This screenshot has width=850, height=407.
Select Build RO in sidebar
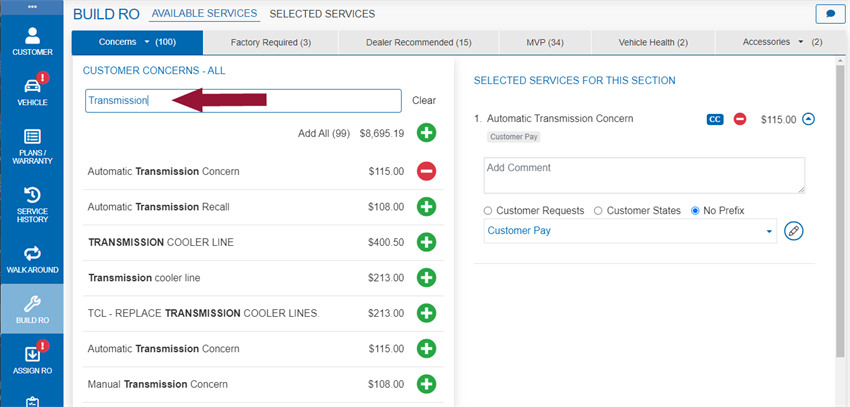[x=32, y=309]
